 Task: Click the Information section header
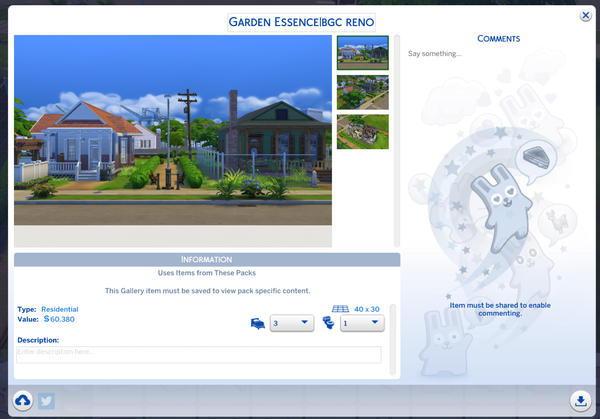(207, 259)
